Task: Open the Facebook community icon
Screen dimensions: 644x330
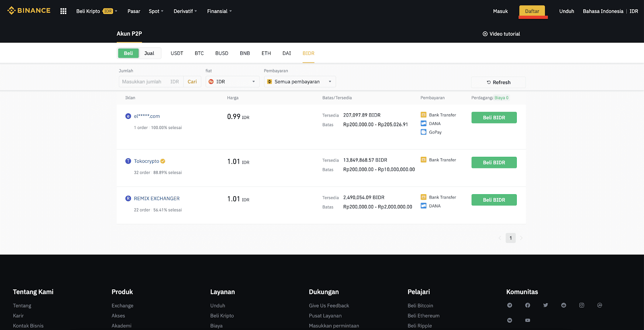Action: tap(528, 305)
